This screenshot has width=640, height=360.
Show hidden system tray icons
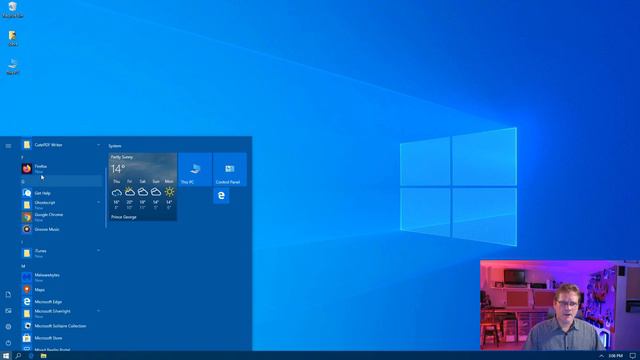pyautogui.click(x=601, y=356)
